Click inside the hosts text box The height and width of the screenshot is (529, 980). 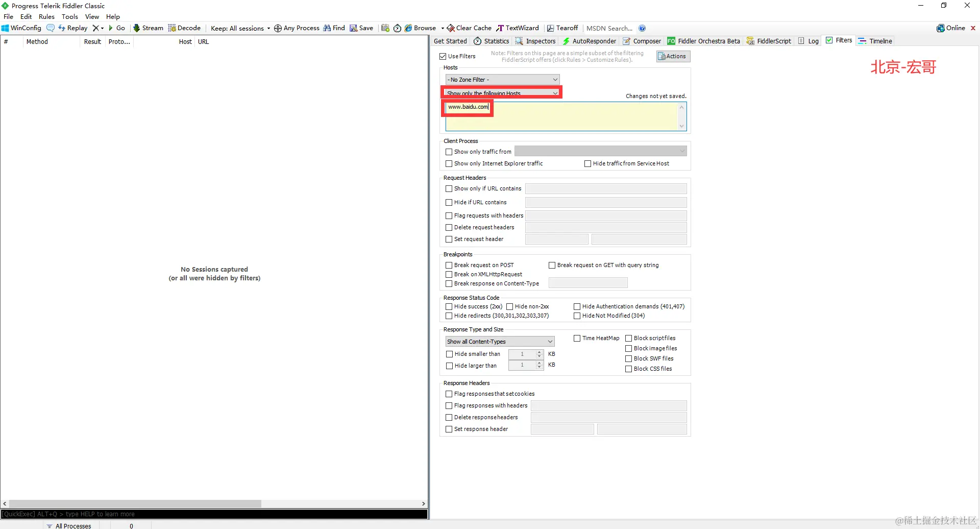click(x=566, y=116)
